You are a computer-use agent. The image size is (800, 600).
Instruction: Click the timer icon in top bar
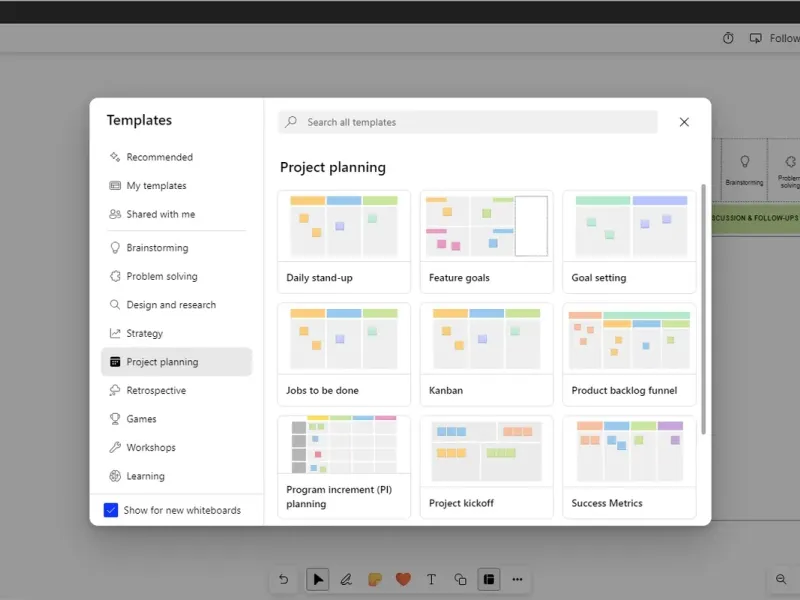(x=728, y=38)
